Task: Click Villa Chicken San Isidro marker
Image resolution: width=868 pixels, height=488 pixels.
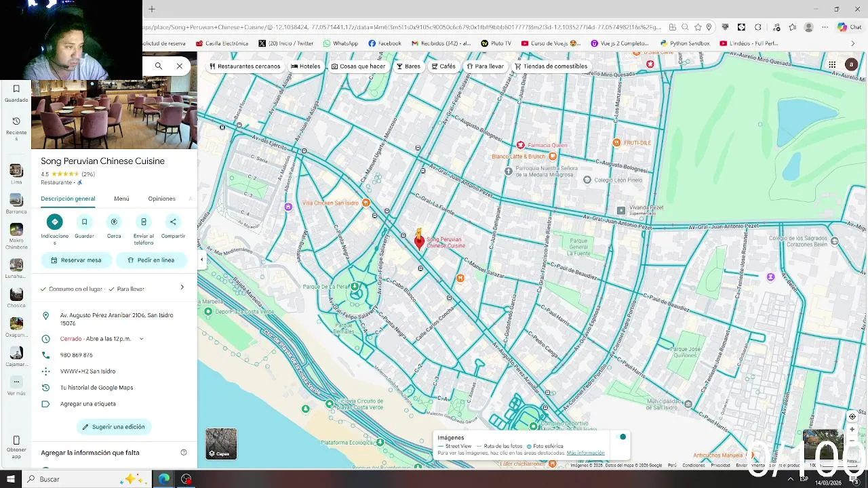Action: 366,203
